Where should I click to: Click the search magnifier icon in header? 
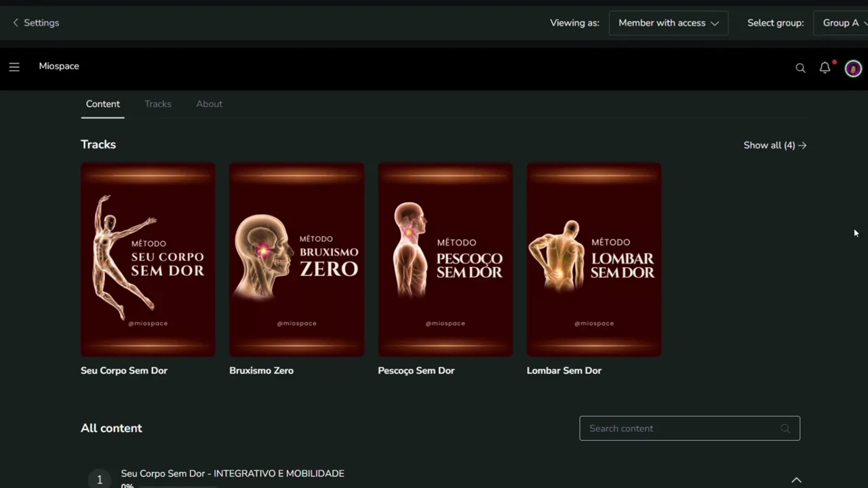tap(800, 68)
